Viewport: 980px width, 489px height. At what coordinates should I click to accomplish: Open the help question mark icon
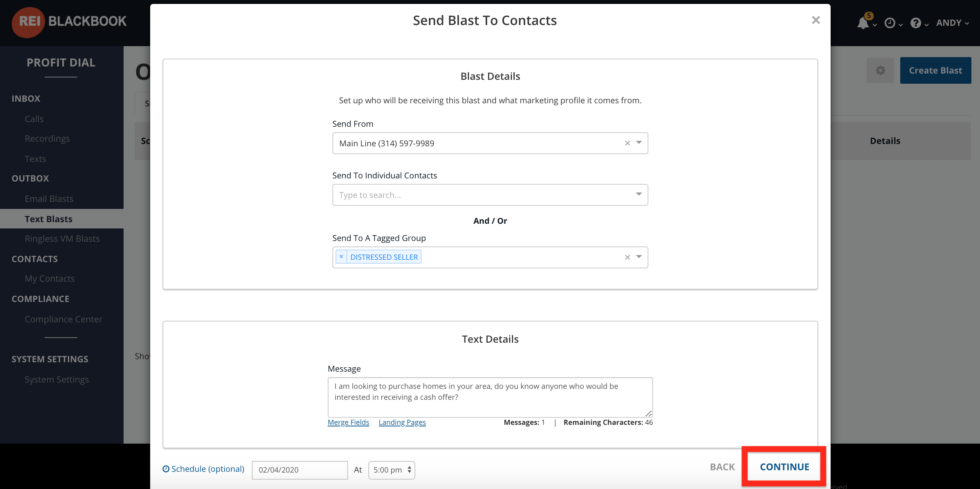[916, 23]
